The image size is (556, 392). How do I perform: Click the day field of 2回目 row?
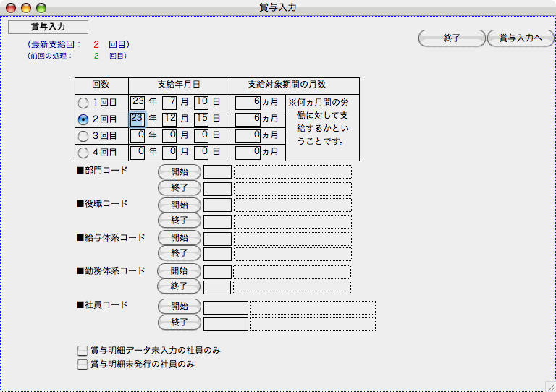201,119
